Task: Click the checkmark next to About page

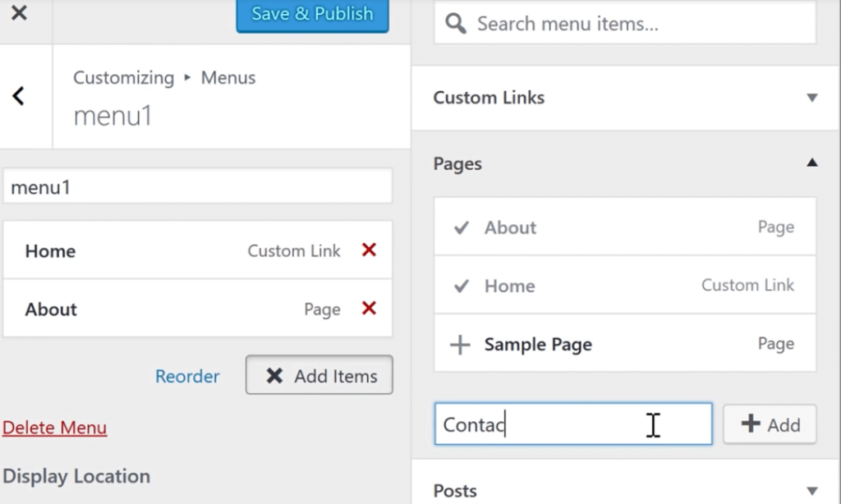Action: point(462,228)
